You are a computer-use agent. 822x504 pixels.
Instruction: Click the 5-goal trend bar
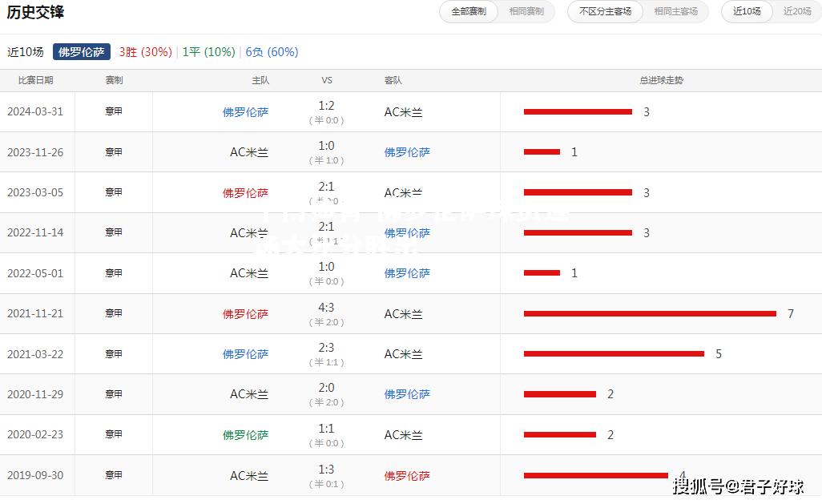[x=614, y=354]
